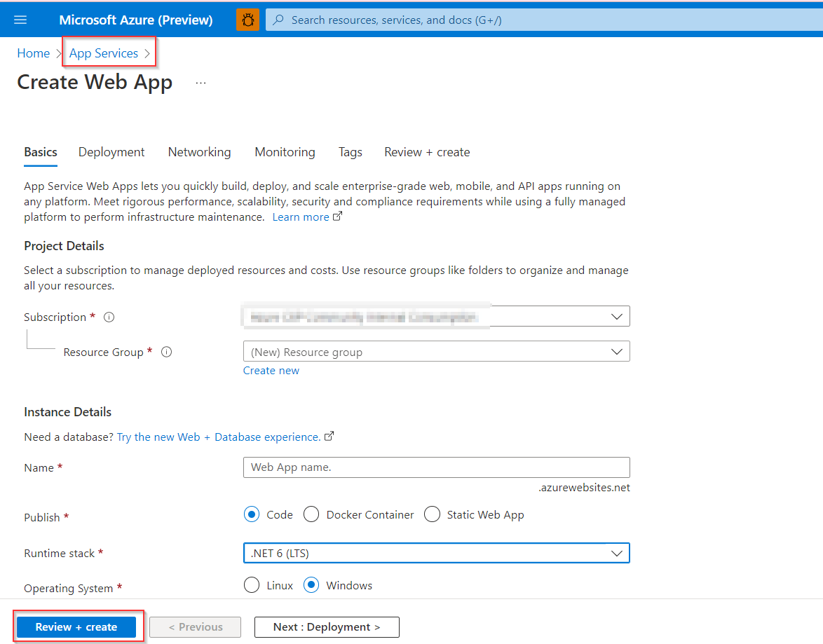Choose Linux as operating system
Image resolution: width=823 pixels, height=644 pixels.
(252, 584)
